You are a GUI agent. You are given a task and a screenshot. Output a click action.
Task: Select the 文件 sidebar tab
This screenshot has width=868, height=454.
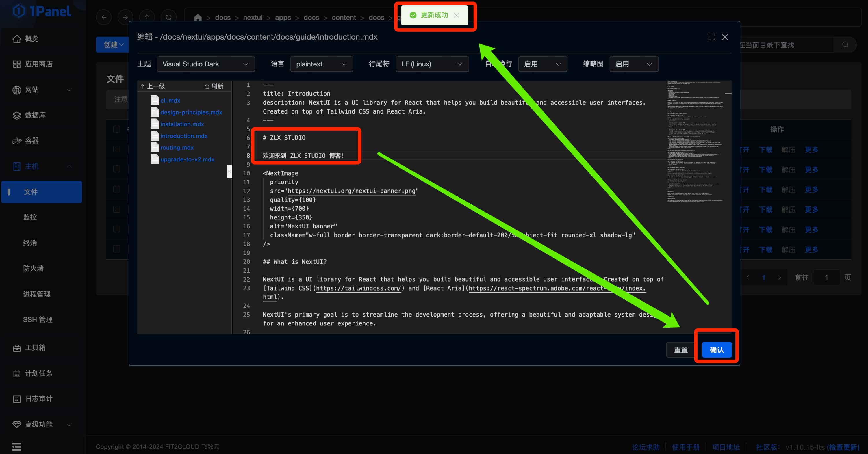click(41, 192)
